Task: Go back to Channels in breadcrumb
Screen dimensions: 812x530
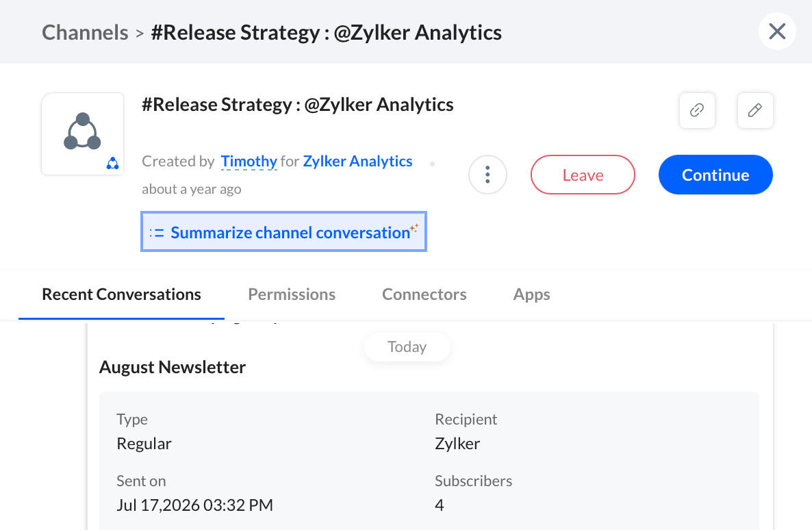Action: click(x=85, y=32)
